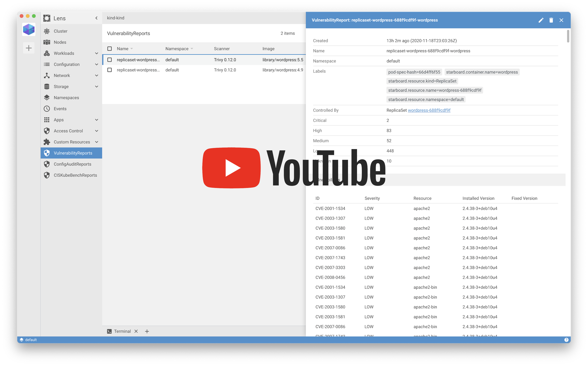Check the wordpress:5.5 report row checkbox
This screenshot has height=366, width=588.
[110, 60]
